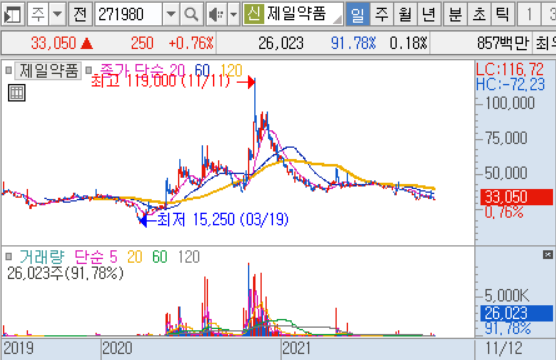
Task: Click the 2021 label on the time axis
Action: [296, 348]
